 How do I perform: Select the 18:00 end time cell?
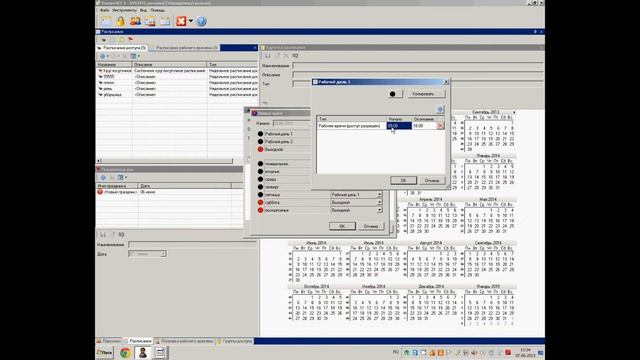tap(424, 126)
